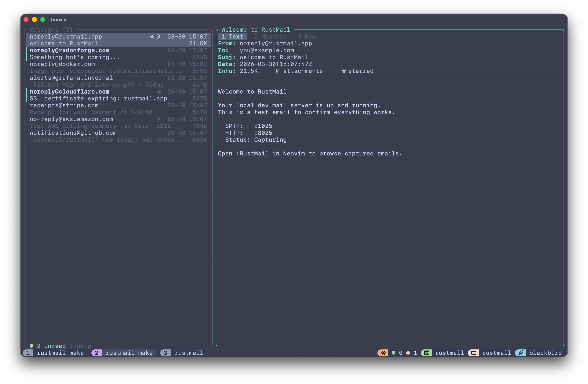Click the yellow dot beside 1 in status bar

tap(408, 353)
